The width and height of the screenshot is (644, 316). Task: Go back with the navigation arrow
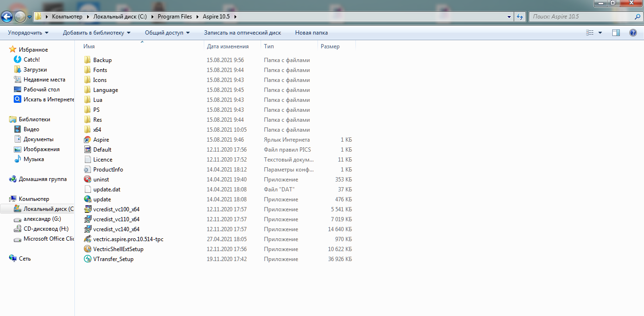7,17
